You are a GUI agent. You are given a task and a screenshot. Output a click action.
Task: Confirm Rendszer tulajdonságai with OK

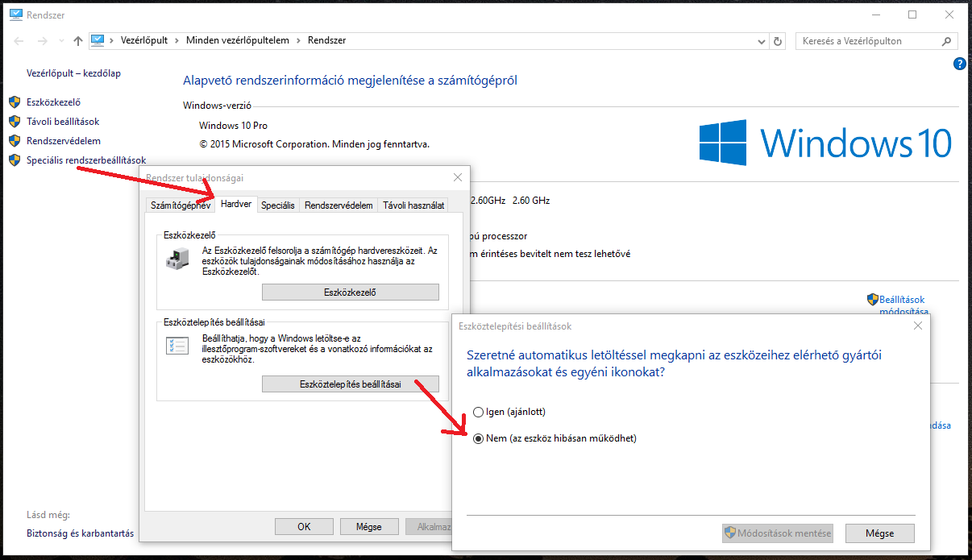coord(304,527)
